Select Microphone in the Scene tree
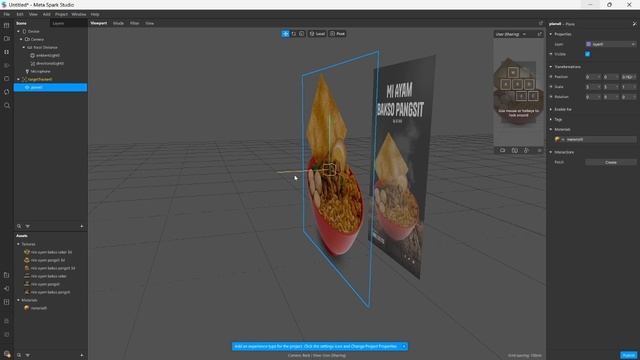640x360 pixels. [40, 71]
